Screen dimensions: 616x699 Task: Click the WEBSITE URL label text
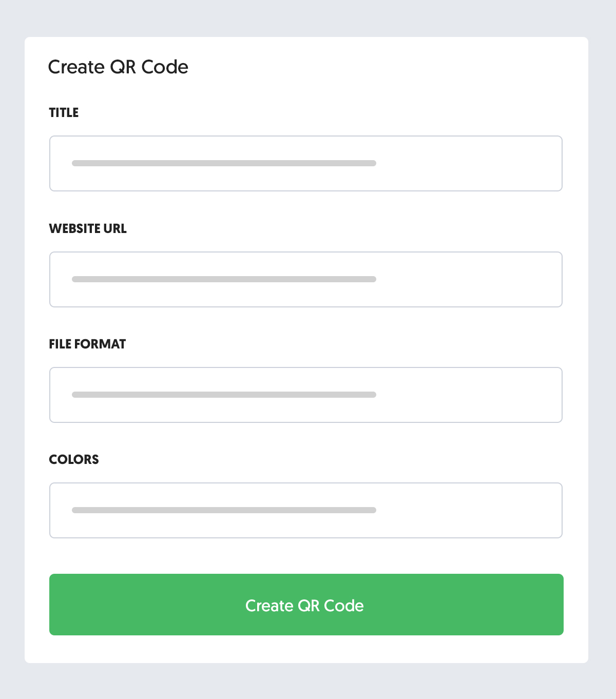pyautogui.click(x=88, y=229)
